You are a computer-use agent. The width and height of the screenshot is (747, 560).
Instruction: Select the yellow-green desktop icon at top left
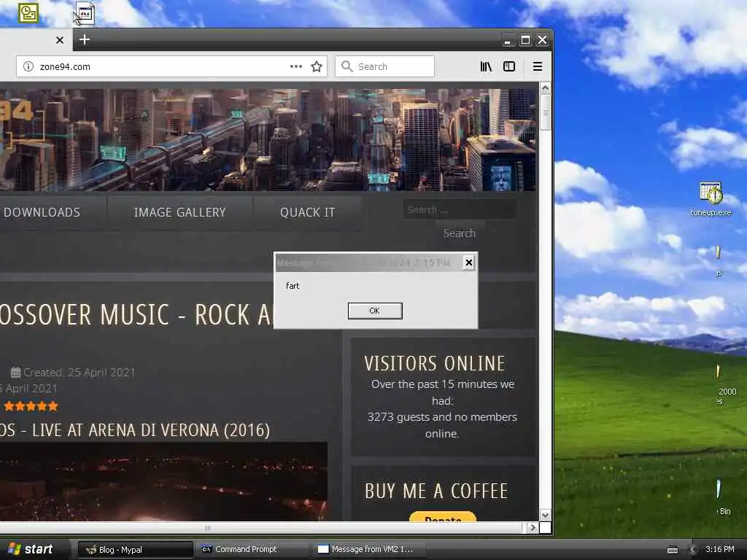(28, 13)
